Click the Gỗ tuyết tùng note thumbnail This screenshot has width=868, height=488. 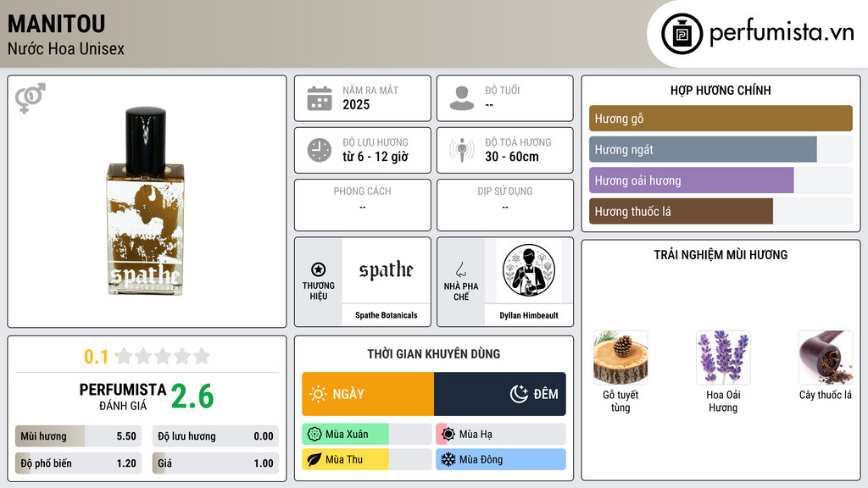pyautogui.click(x=620, y=358)
